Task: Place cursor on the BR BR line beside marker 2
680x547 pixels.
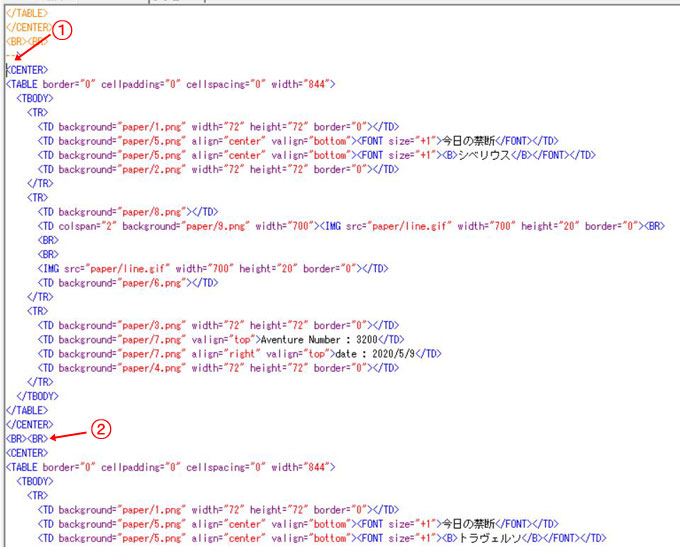Action: (x=26, y=438)
